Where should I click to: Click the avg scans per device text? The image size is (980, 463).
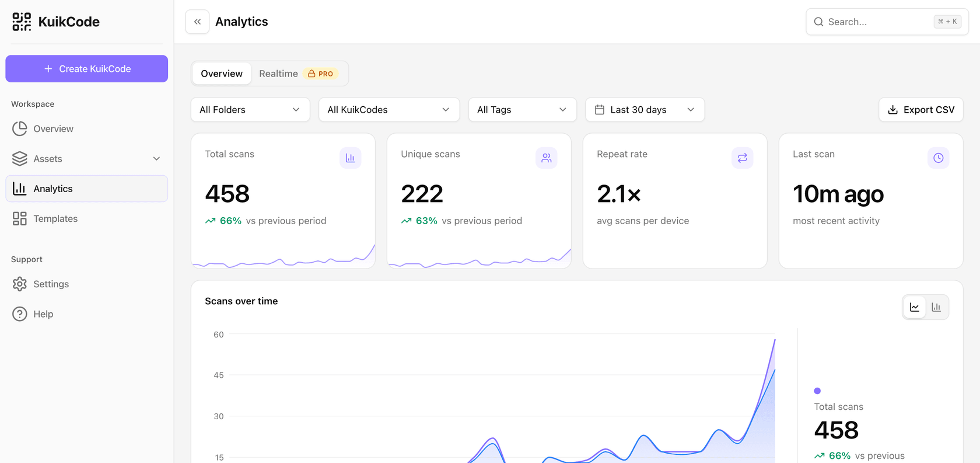(x=643, y=221)
